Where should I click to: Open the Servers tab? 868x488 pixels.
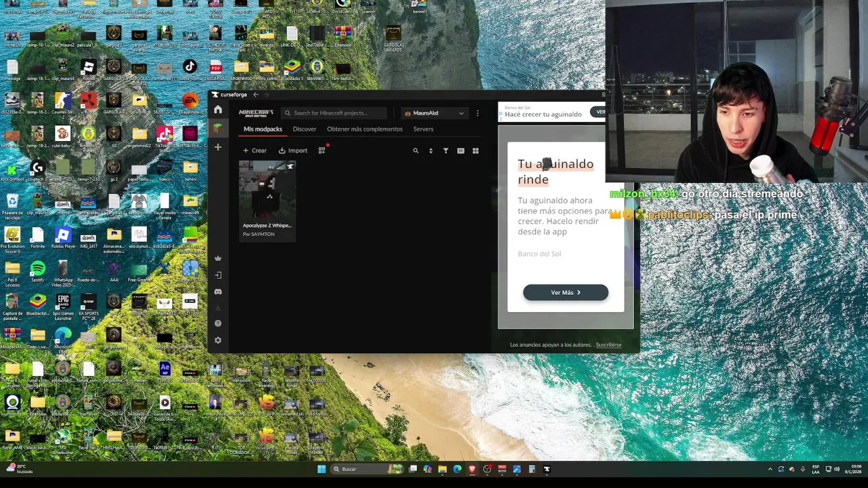click(423, 129)
